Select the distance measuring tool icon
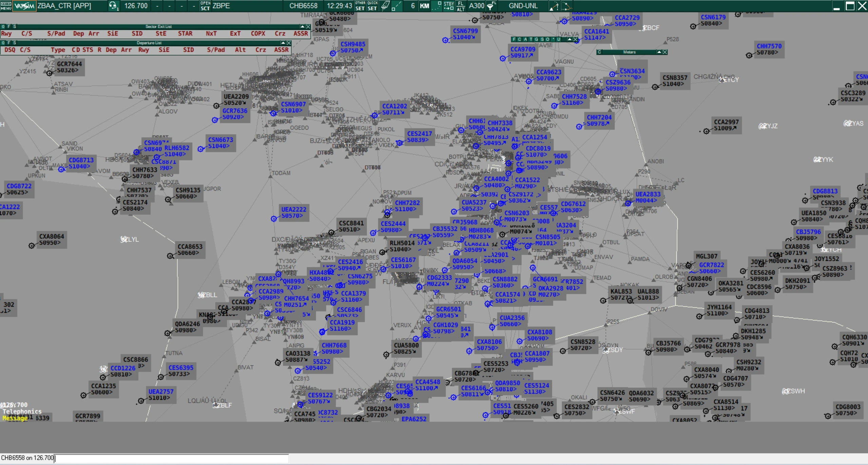The image size is (868, 465). coord(566,6)
